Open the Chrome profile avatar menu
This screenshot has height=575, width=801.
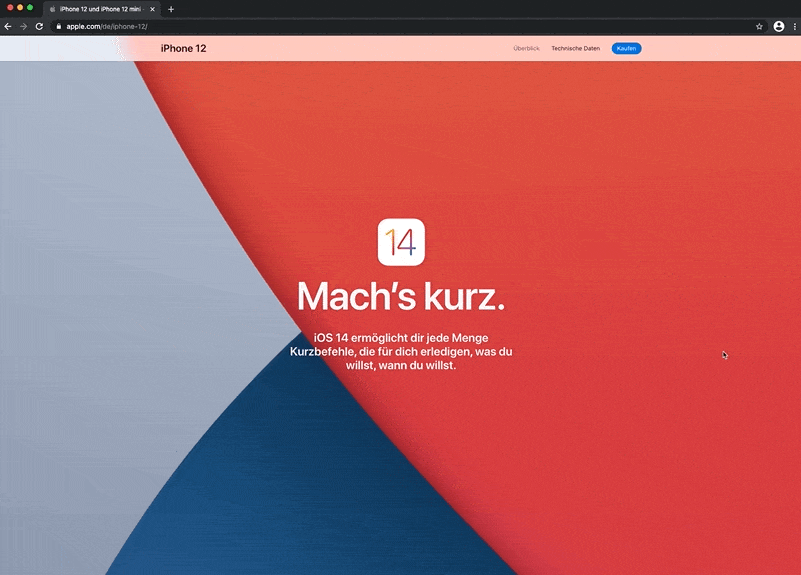779,27
